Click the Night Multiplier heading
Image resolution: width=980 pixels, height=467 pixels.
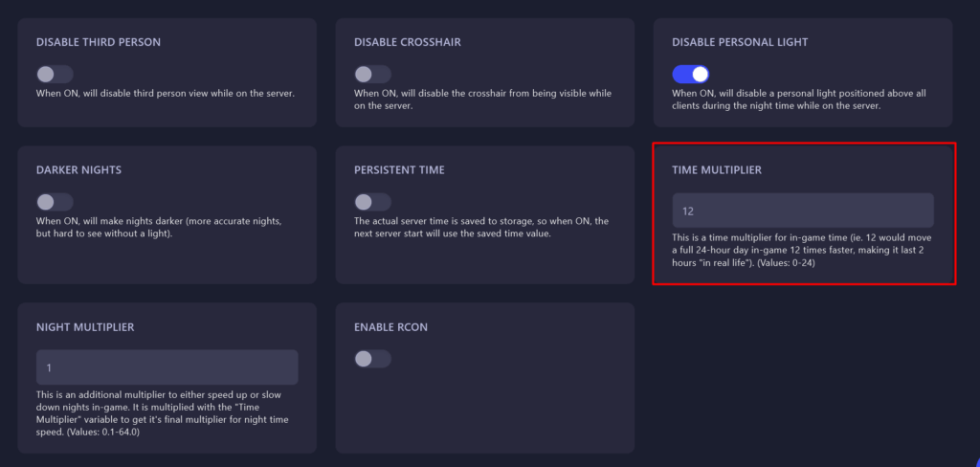[x=85, y=327]
